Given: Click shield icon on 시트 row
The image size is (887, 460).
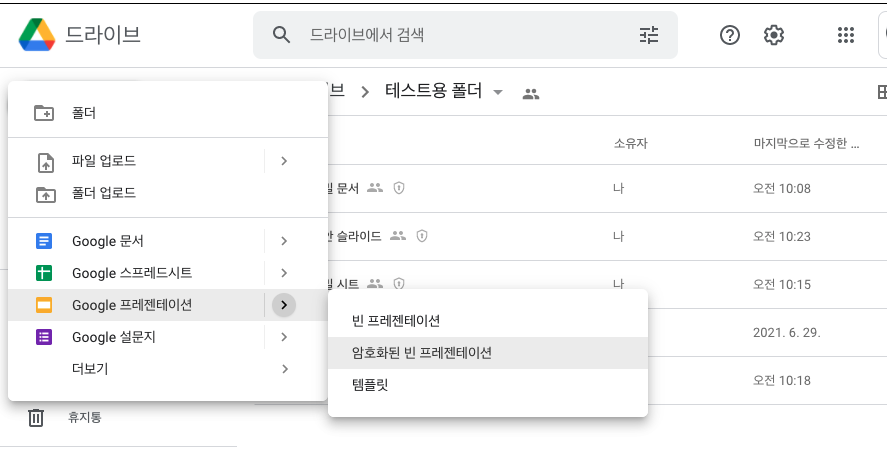Looking at the screenshot, I should coord(399,283).
